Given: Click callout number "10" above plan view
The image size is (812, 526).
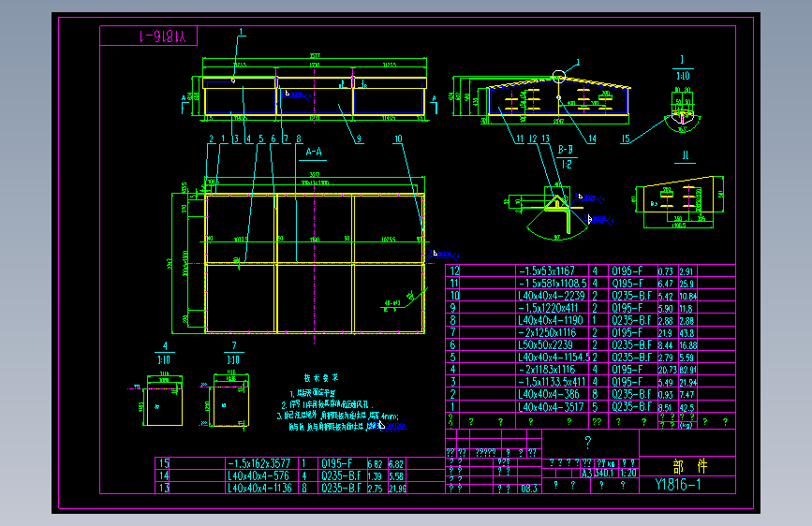Looking at the screenshot, I should point(398,139).
